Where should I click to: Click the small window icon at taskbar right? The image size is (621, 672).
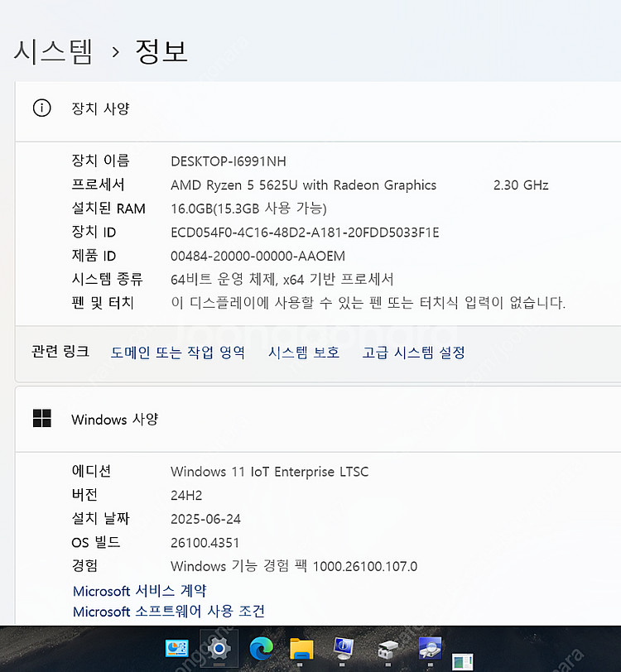(x=462, y=662)
